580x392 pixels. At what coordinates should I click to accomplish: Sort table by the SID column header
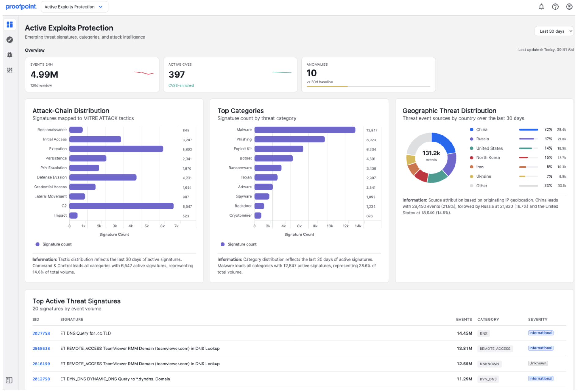pyautogui.click(x=36, y=320)
